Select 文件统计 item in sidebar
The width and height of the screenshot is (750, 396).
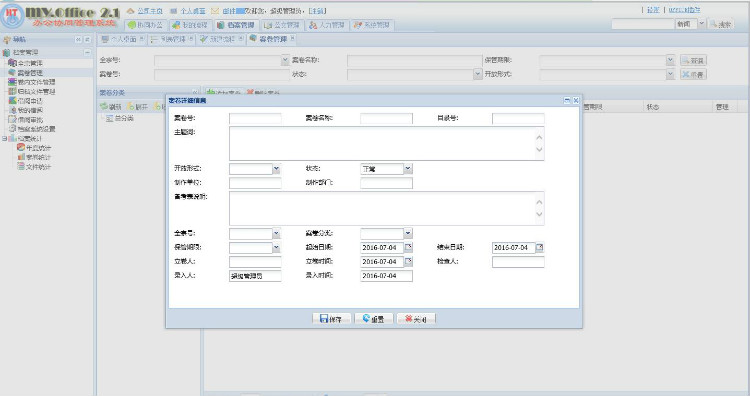click(x=34, y=166)
